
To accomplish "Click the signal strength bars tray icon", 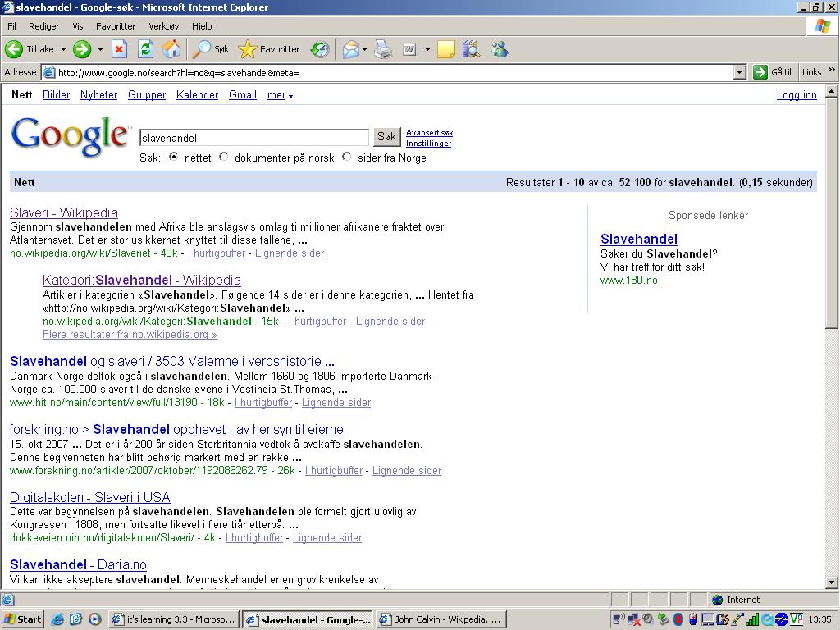I will tap(753, 619).
